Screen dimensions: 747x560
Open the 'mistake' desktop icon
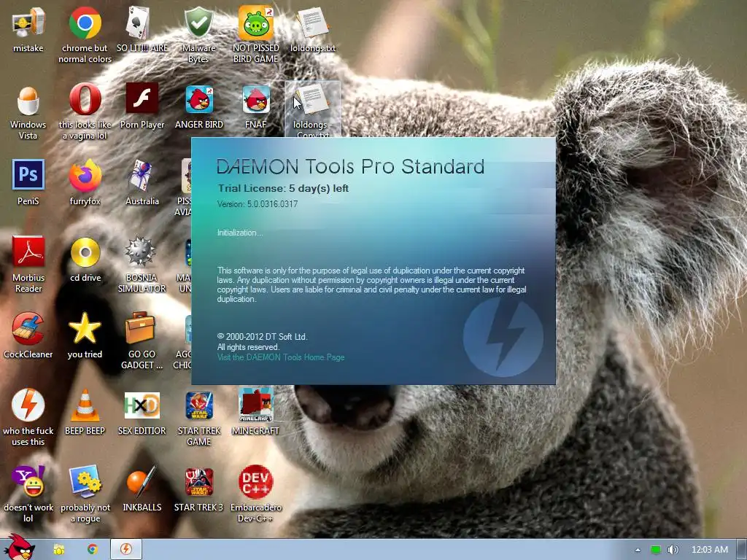click(x=28, y=23)
